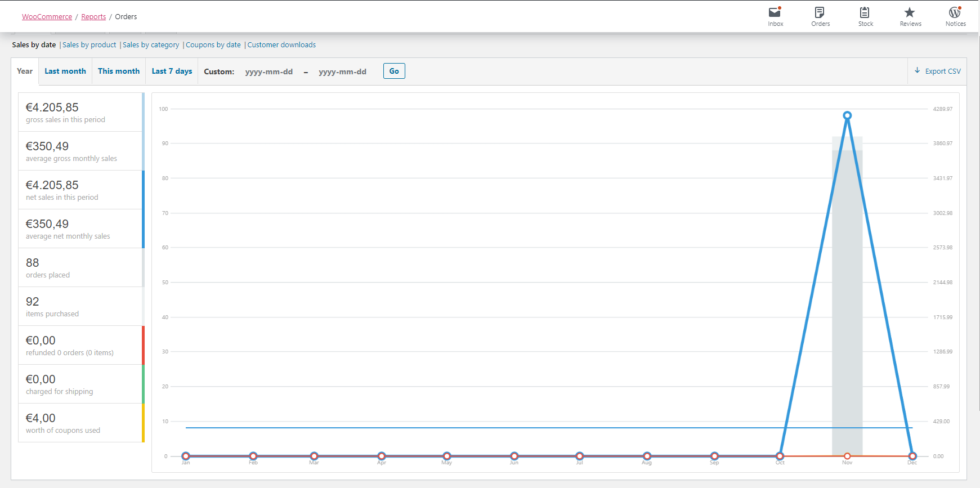The image size is (980, 488).
Task: Click the Reviews star icon
Action: click(x=910, y=12)
